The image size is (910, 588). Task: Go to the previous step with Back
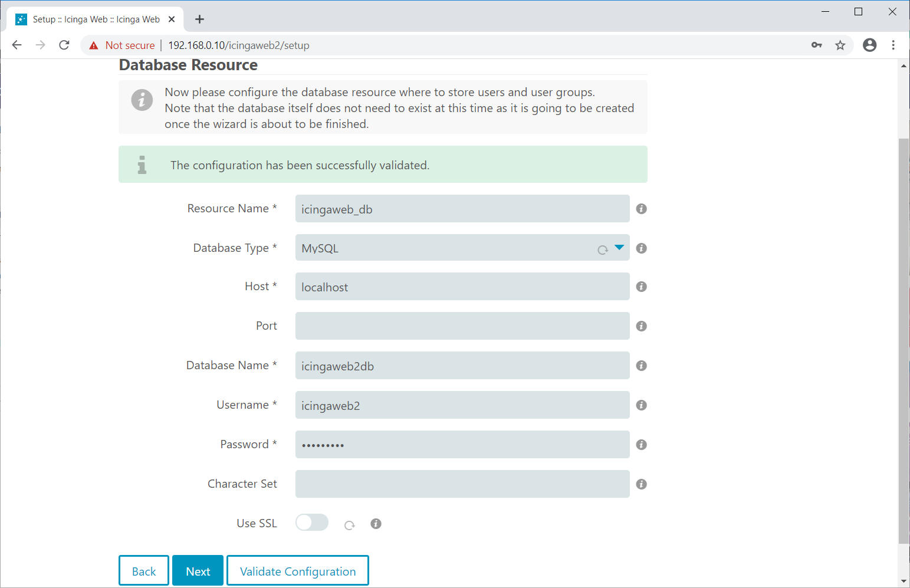pos(144,571)
